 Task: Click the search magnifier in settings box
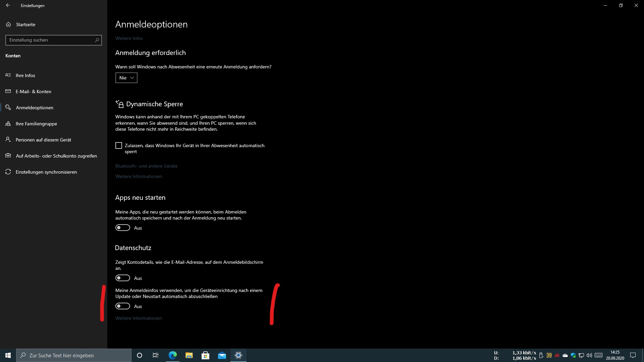(x=97, y=40)
